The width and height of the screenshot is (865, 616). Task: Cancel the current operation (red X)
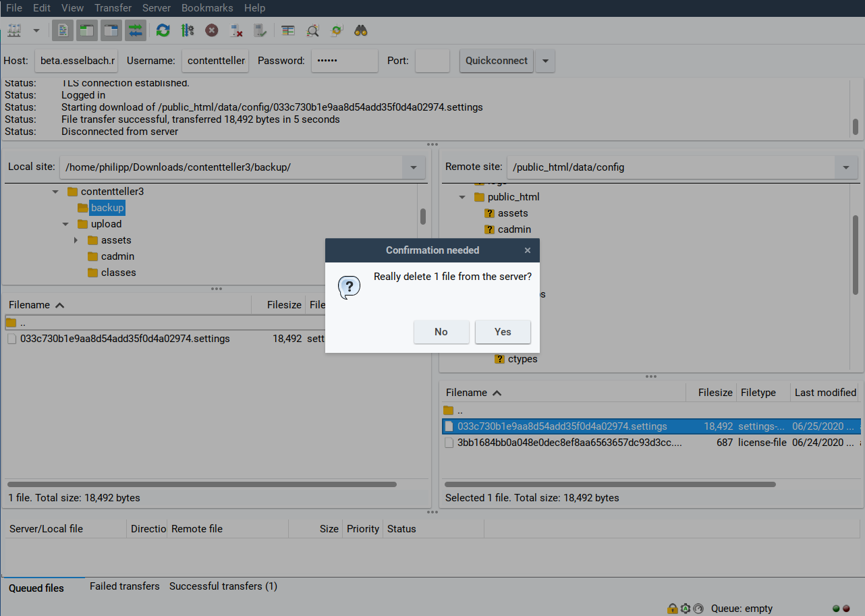pyautogui.click(x=212, y=30)
